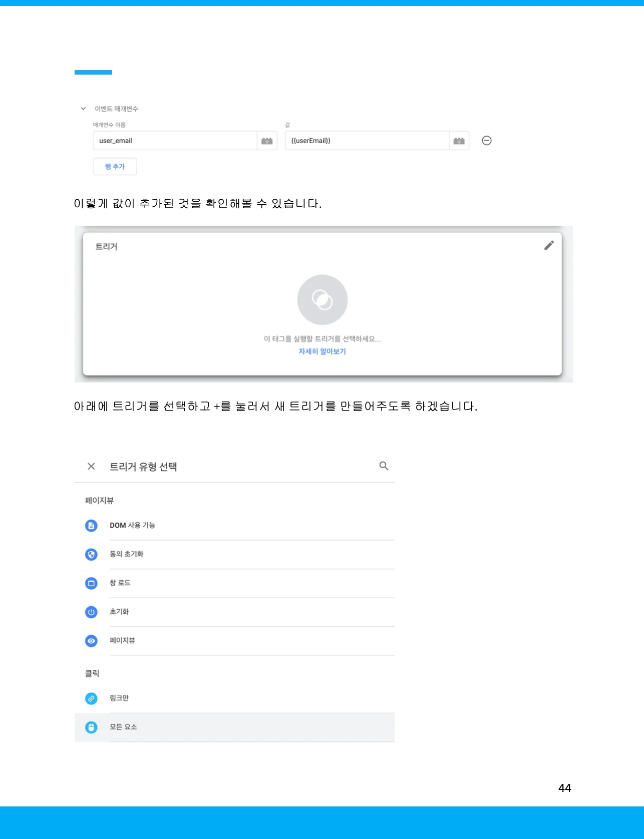Viewport: 644px width, 839px height.
Task: Collapse the 이벤트 매개변수 section chevron
Action: point(83,109)
